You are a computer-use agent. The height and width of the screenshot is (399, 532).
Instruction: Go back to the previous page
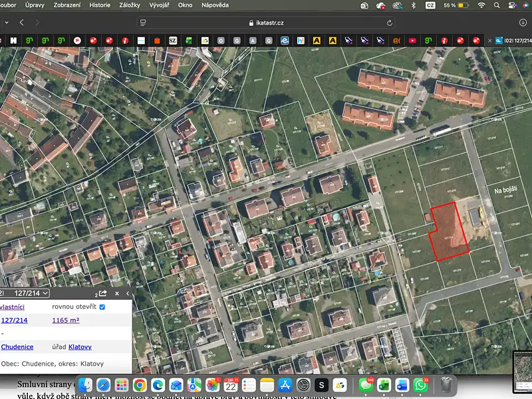(x=22, y=23)
